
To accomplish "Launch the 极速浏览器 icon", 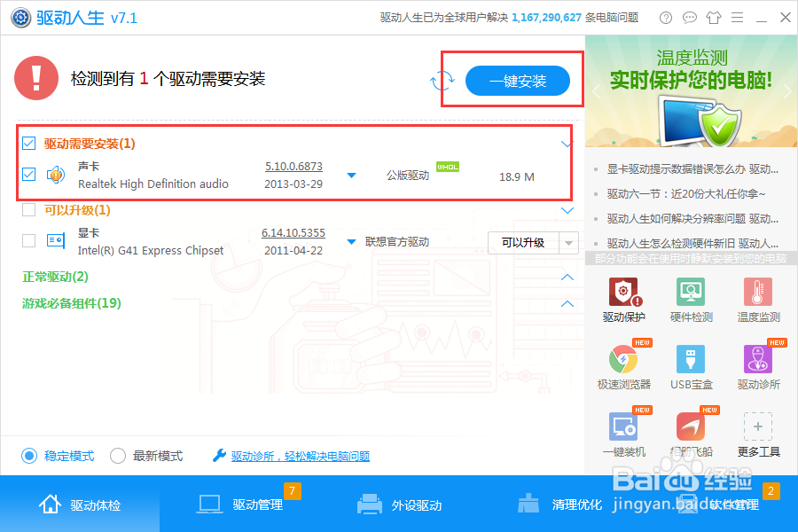I will tap(623, 359).
